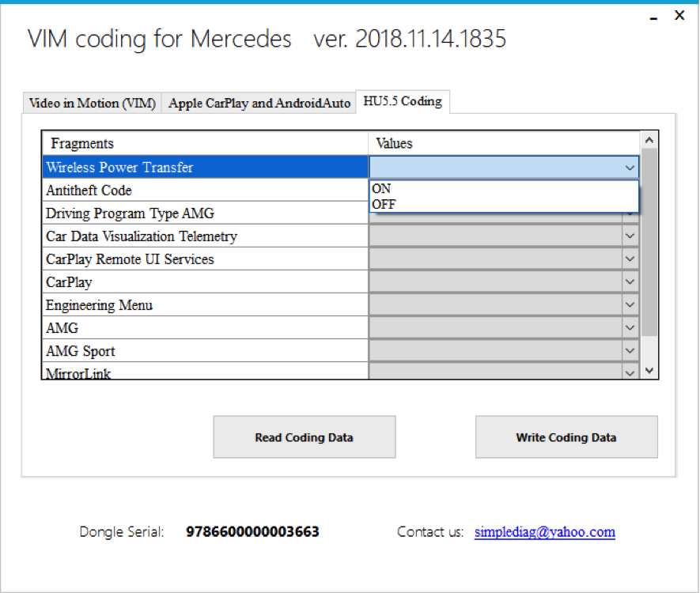
Task: Select the AMG Sport row
Action: coord(206,351)
